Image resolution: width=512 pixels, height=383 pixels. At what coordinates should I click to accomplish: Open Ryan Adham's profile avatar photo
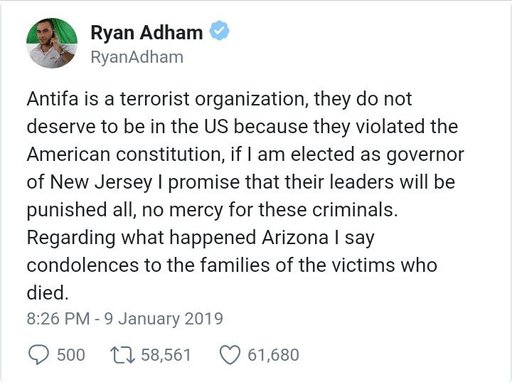coord(52,43)
